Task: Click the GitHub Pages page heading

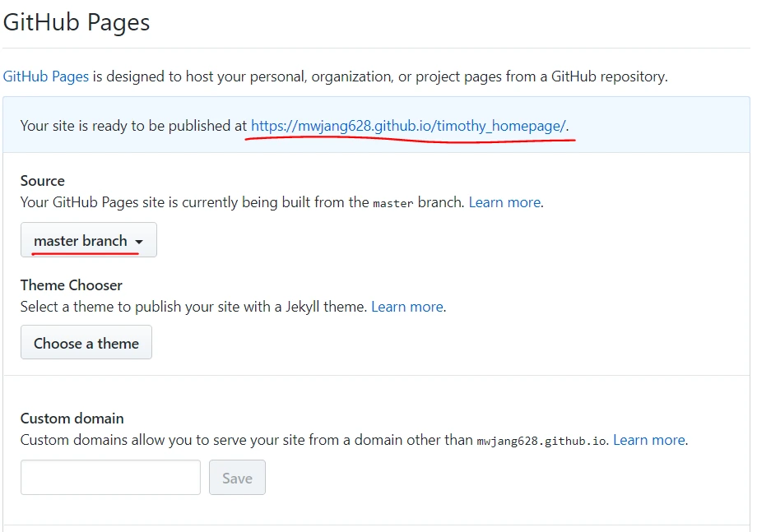Action: tap(77, 22)
